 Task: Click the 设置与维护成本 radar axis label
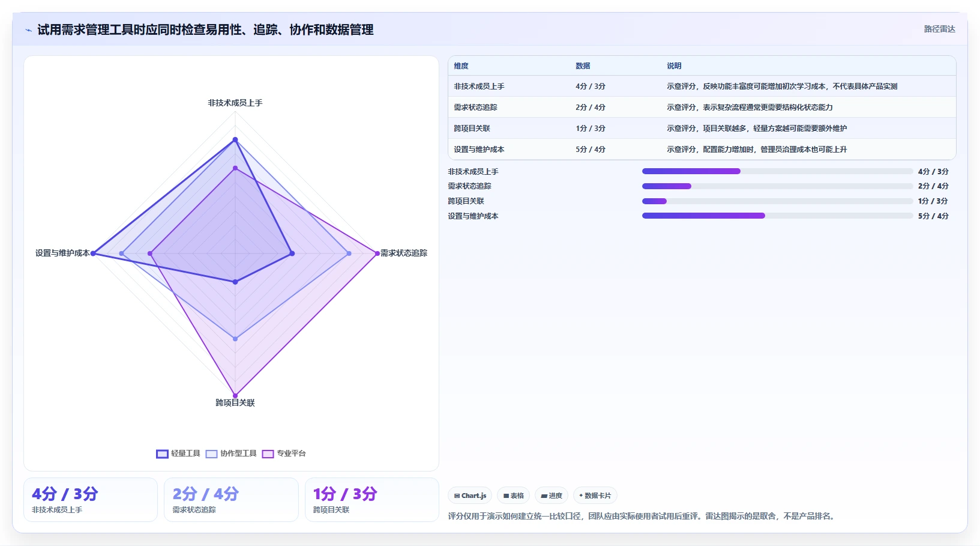pyautogui.click(x=62, y=253)
